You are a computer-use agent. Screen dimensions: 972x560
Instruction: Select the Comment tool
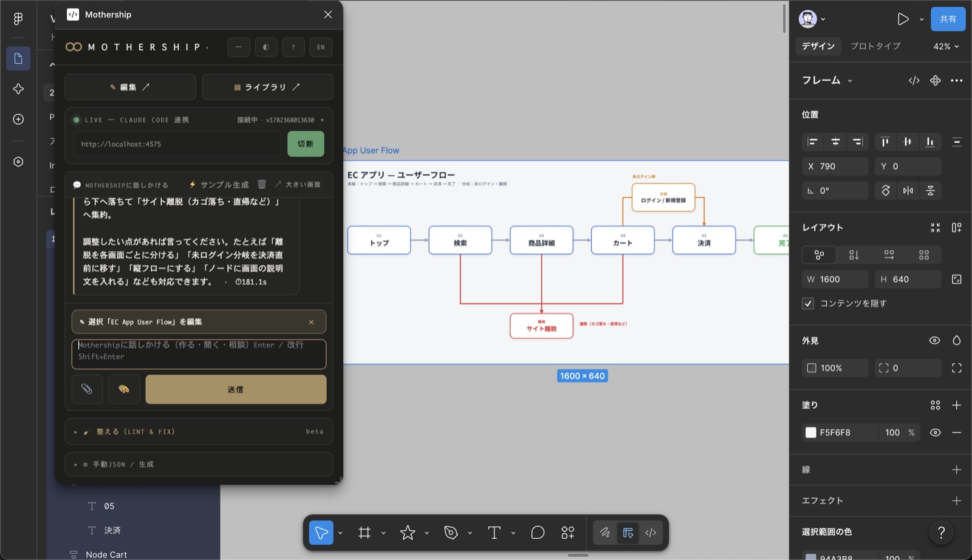point(538,533)
